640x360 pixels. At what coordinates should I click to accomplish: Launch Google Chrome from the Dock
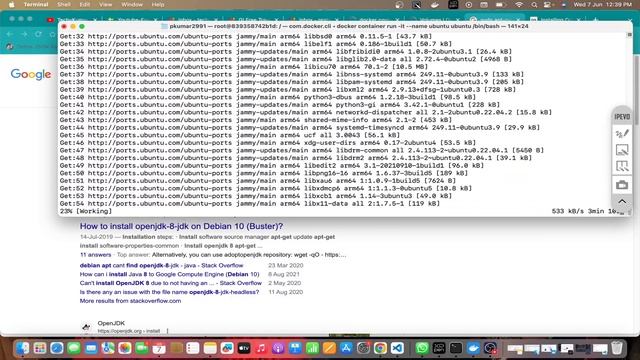coord(380,348)
